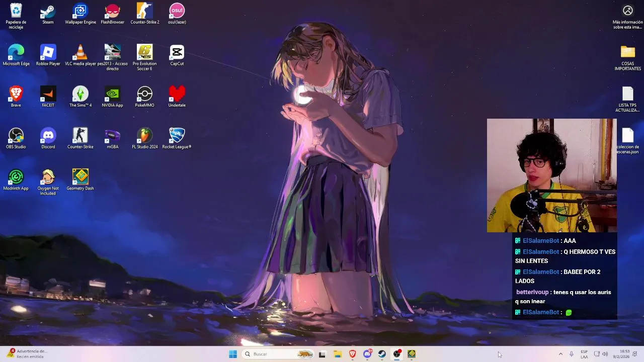
Task: Open the Advertencia de... weather widget
Action: point(28,354)
